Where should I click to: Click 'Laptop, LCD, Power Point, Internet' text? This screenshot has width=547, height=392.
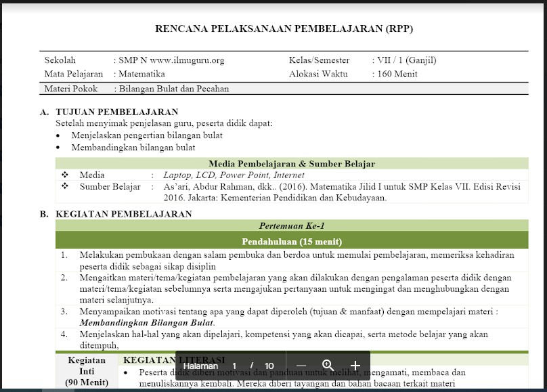pos(234,175)
